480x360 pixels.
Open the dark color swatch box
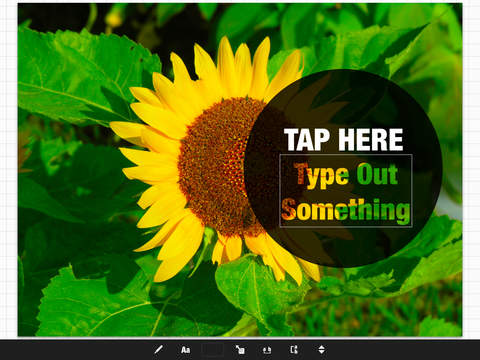(x=213, y=350)
